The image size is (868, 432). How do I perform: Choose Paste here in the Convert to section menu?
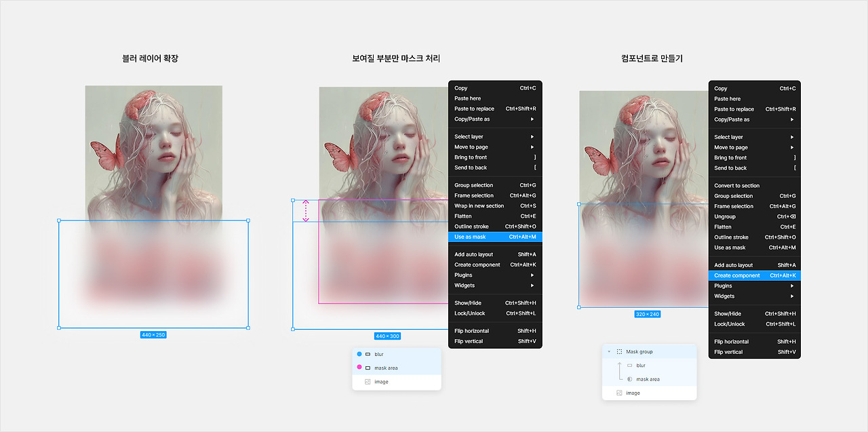tap(755, 99)
